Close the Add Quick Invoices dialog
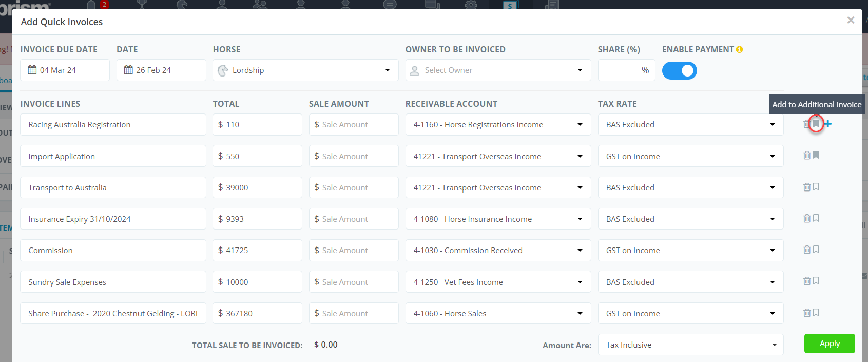The height and width of the screenshot is (362, 868). (851, 20)
